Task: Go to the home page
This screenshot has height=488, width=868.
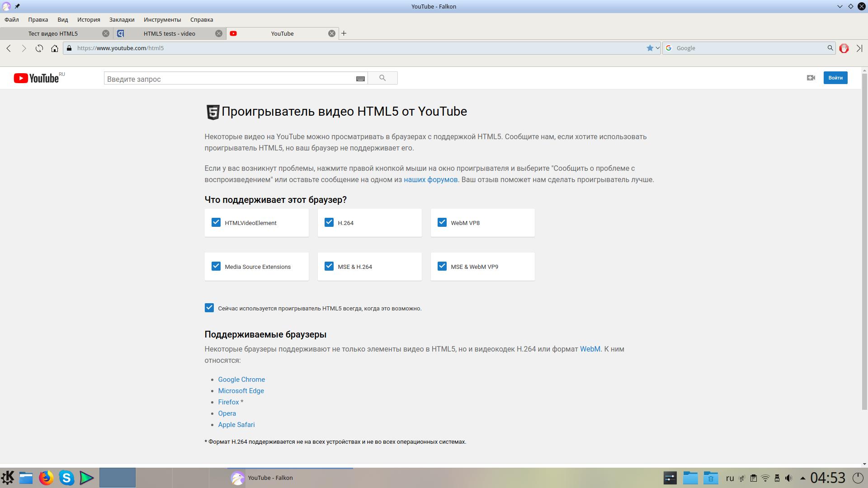Action: (55, 48)
